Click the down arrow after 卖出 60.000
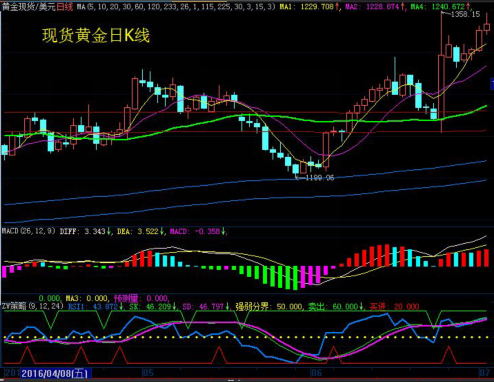This screenshot has width=494, height=382. click(x=361, y=307)
